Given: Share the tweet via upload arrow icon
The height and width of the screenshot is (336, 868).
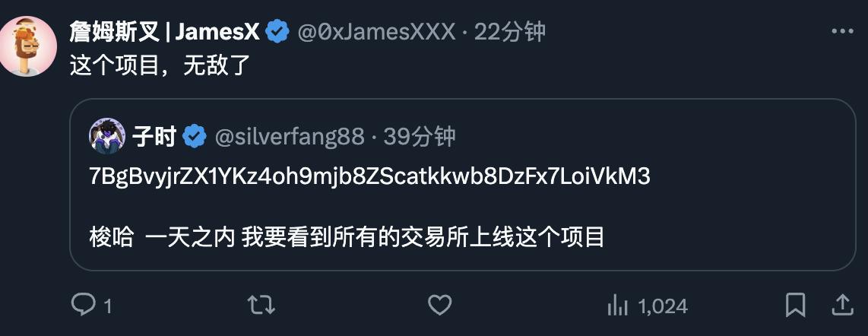Looking at the screenshot, I should [x=842, y=305].
